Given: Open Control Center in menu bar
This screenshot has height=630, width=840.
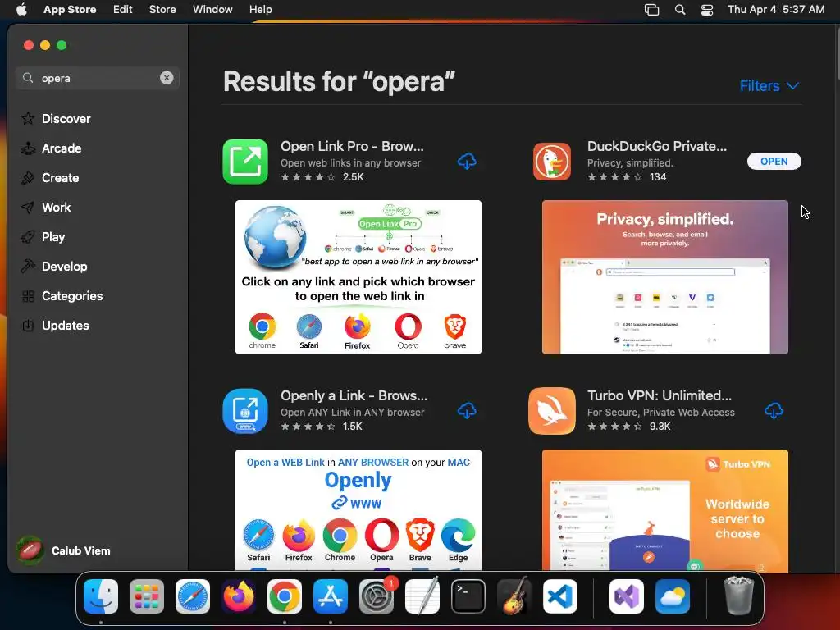Looking at the screenshot, I should (x=707, y=9).
